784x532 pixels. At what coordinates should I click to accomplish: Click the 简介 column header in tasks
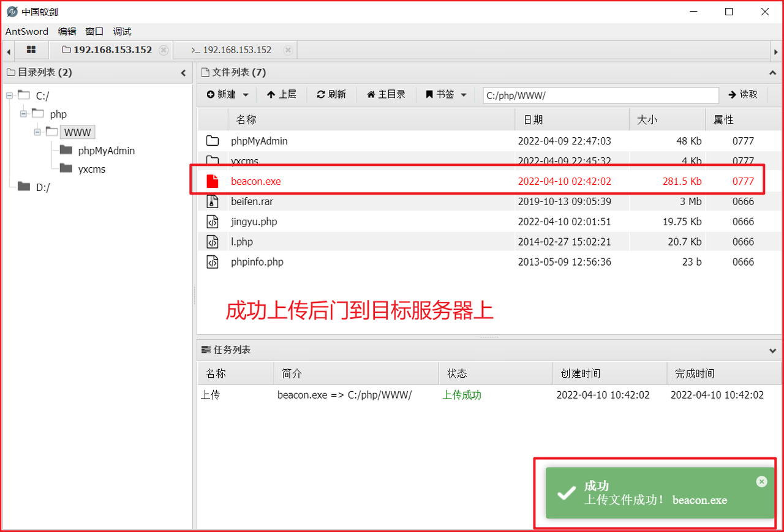pyautogui.click(x=356, y=373)
